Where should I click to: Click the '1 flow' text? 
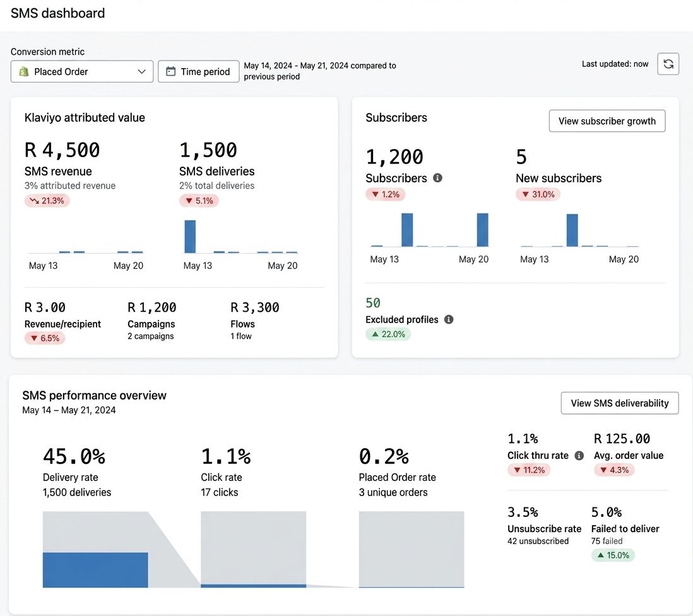coord(241,336)
